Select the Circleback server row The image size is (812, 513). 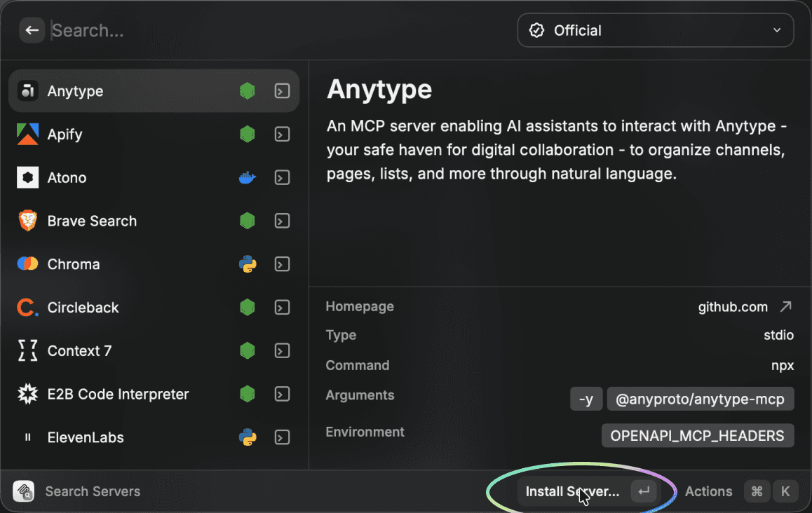[154, 308]
